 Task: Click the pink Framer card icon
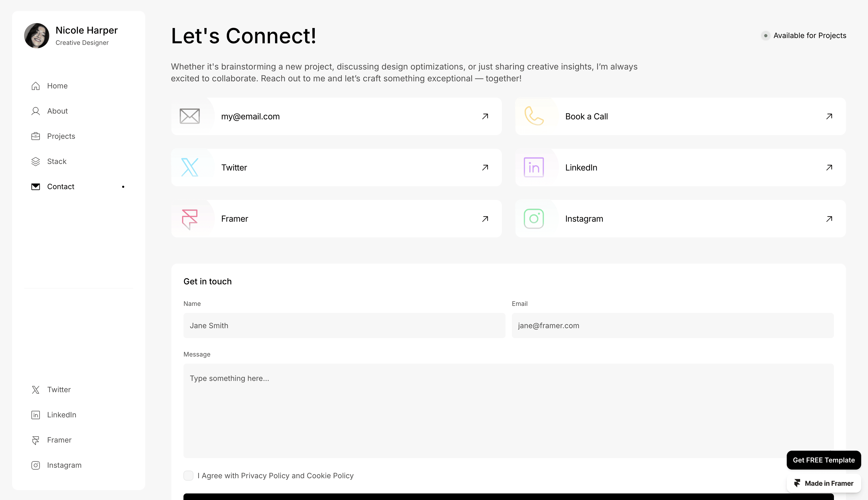coord(190,219)
